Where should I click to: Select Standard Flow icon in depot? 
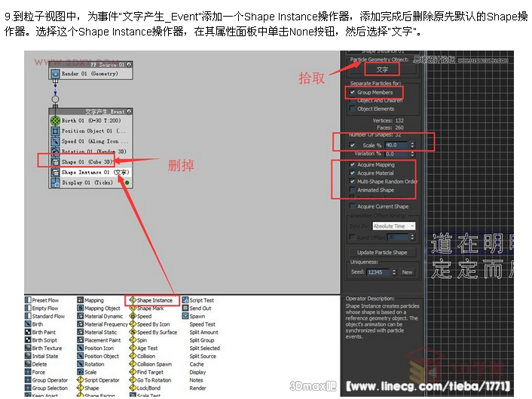pos(28,316)
